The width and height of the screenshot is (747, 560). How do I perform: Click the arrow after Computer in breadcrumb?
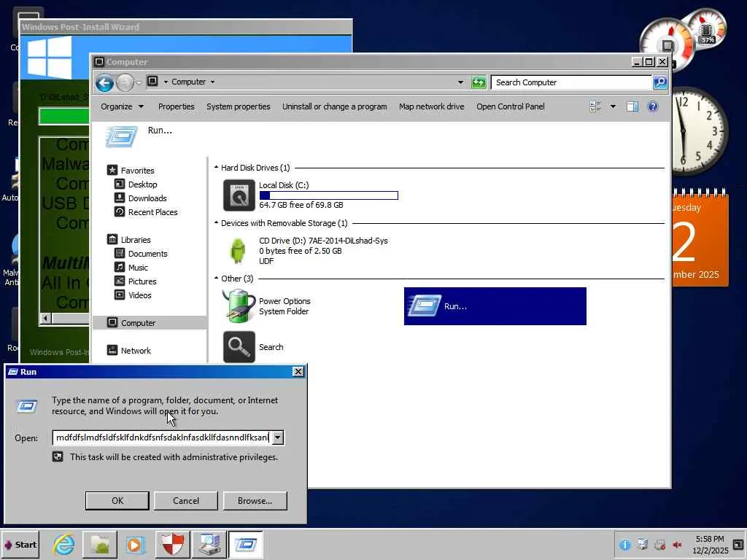(212, 82)
